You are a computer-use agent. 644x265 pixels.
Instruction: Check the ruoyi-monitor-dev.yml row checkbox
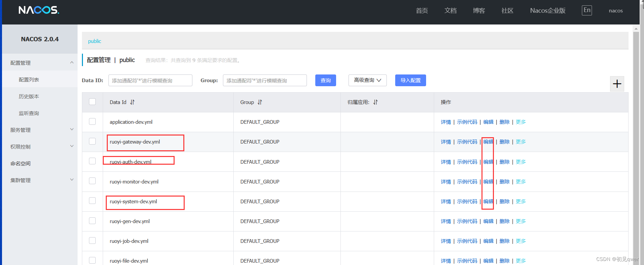tap(92, 181)
